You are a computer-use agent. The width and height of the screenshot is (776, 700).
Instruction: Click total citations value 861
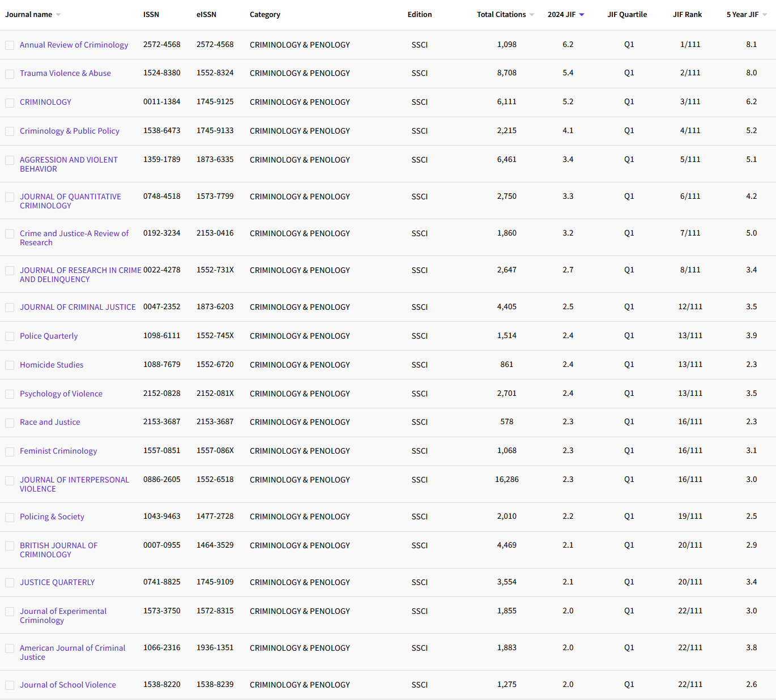[x=507, y=364]
